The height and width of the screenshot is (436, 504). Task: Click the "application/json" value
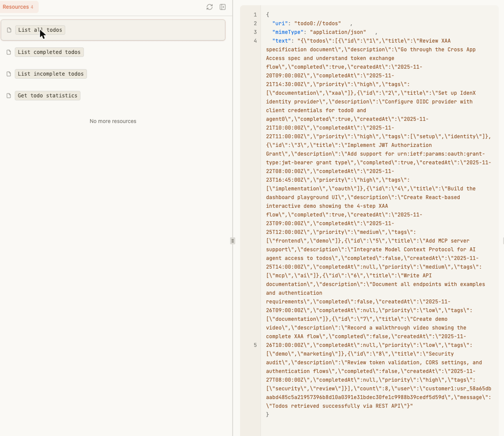pos(338,32)
